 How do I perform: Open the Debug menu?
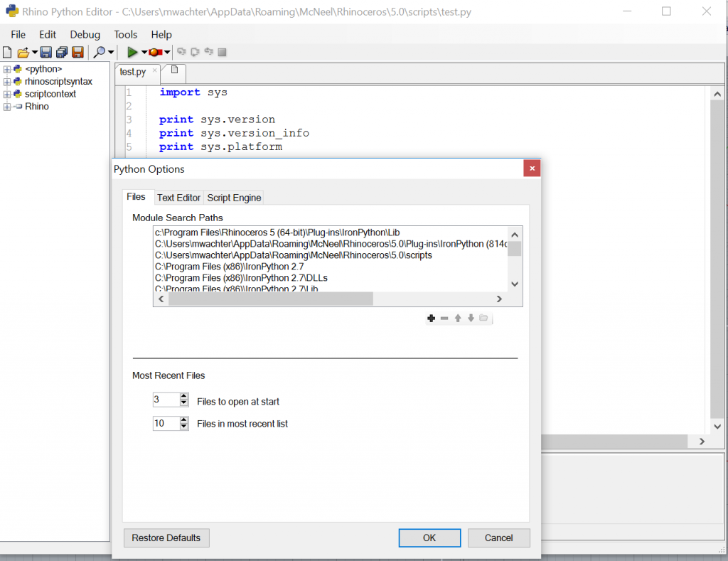click(x=85, y=35)
